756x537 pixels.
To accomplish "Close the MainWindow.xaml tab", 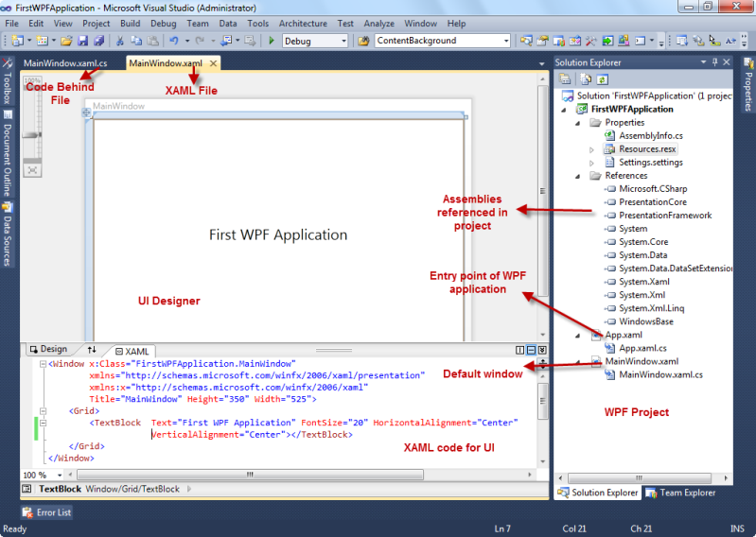I will [x=213, y=63].
